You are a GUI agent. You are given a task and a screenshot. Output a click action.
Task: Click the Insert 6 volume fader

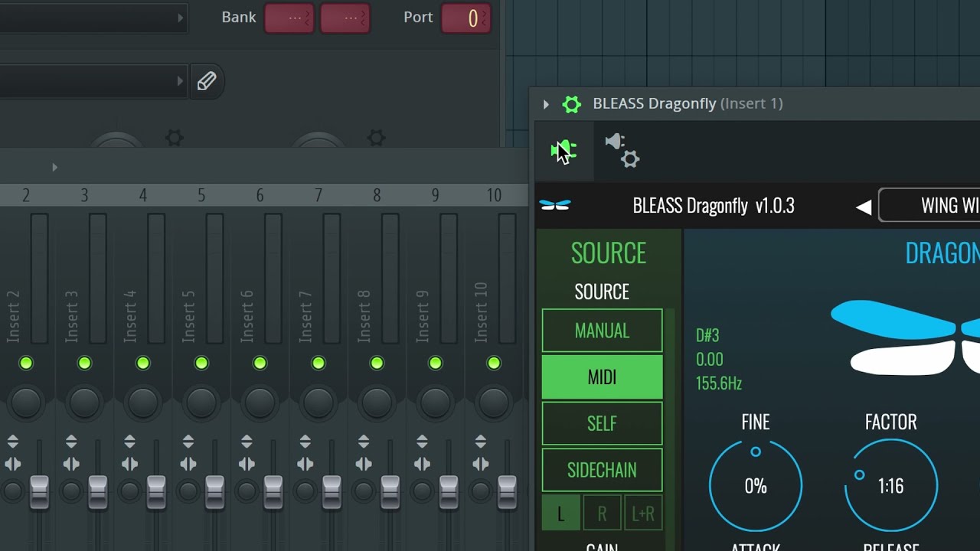click(273, 491)
